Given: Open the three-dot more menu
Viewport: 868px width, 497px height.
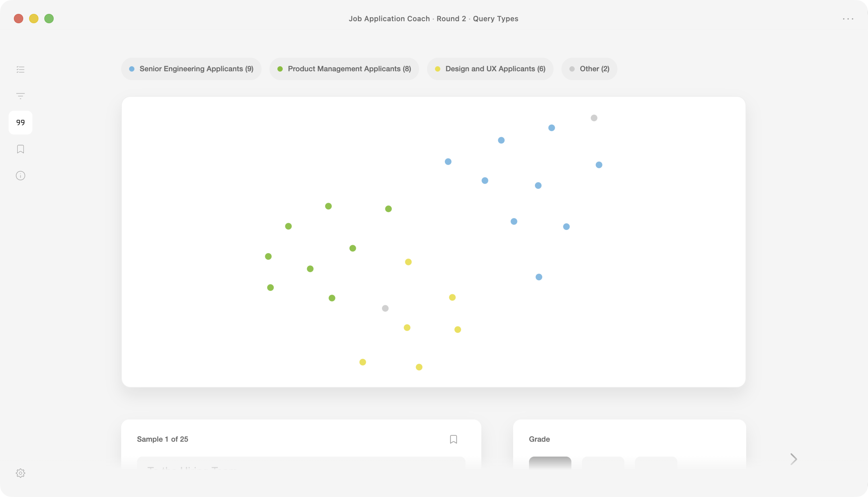Looking at the screenshot, I should coord(848,19).
